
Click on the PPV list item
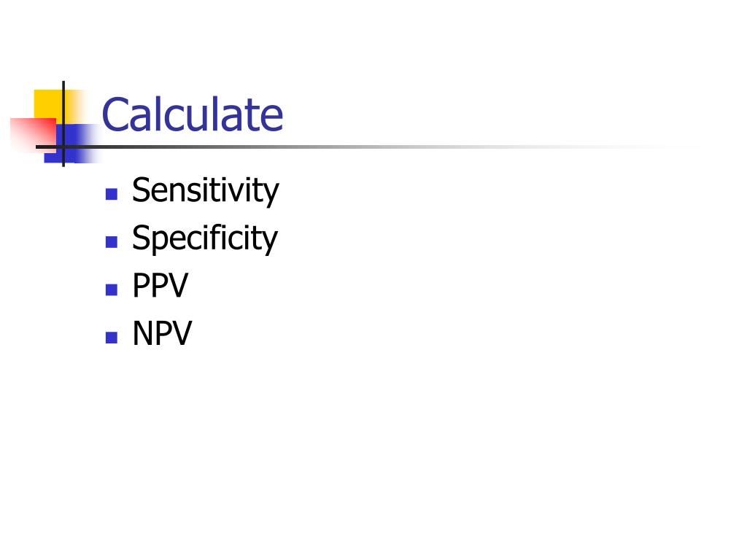coord(160,285)
